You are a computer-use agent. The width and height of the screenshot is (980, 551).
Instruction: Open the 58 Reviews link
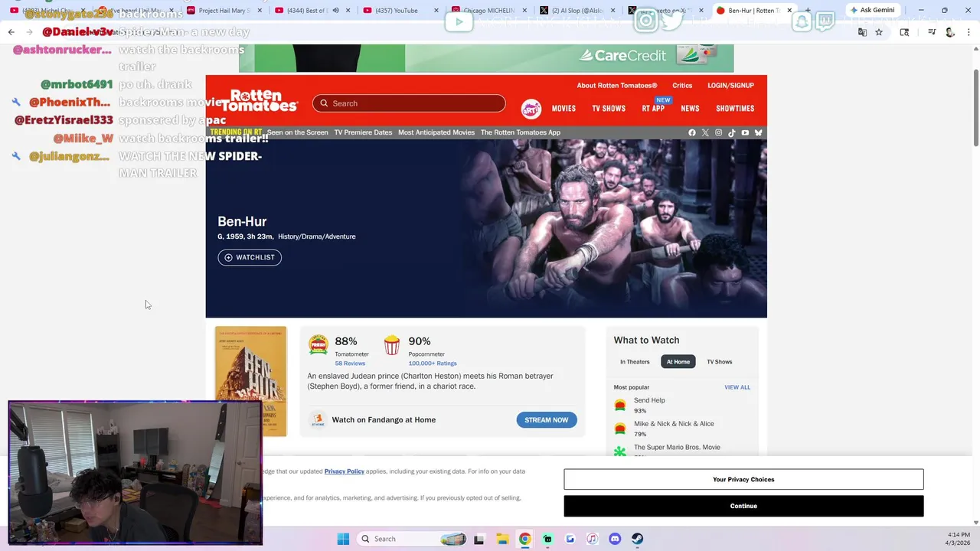coord(350,364)
